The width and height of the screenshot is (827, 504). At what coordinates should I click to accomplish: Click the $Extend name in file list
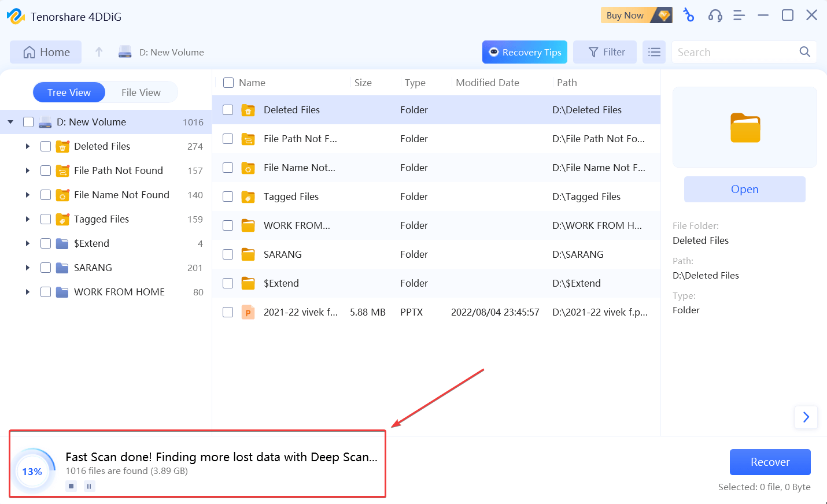point(281,283)
